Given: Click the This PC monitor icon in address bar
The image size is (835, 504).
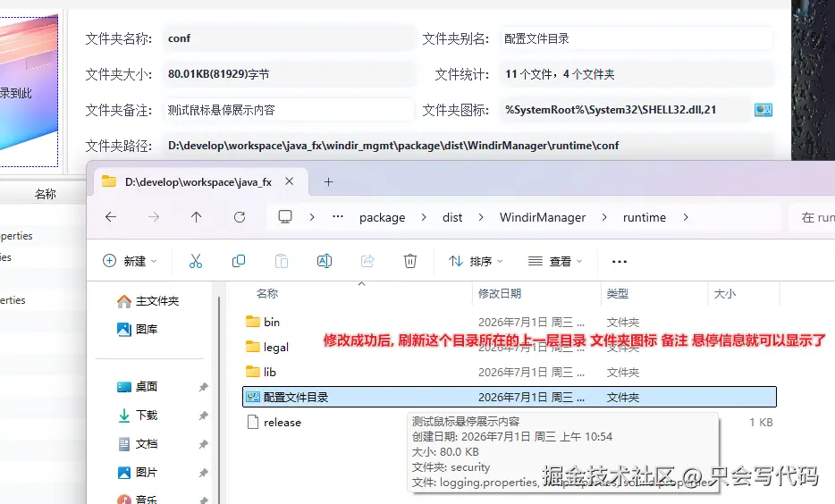Looking at the screenshot, I should (285, 216).
